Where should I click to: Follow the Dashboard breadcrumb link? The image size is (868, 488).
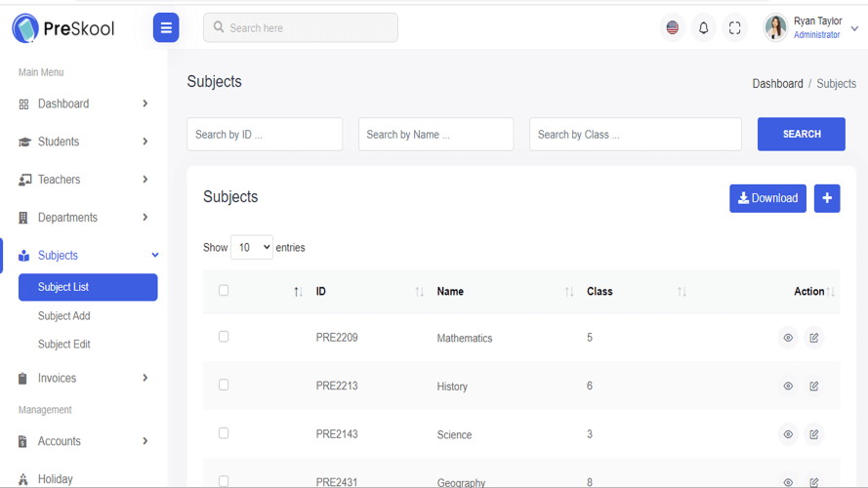click(777, 84)
